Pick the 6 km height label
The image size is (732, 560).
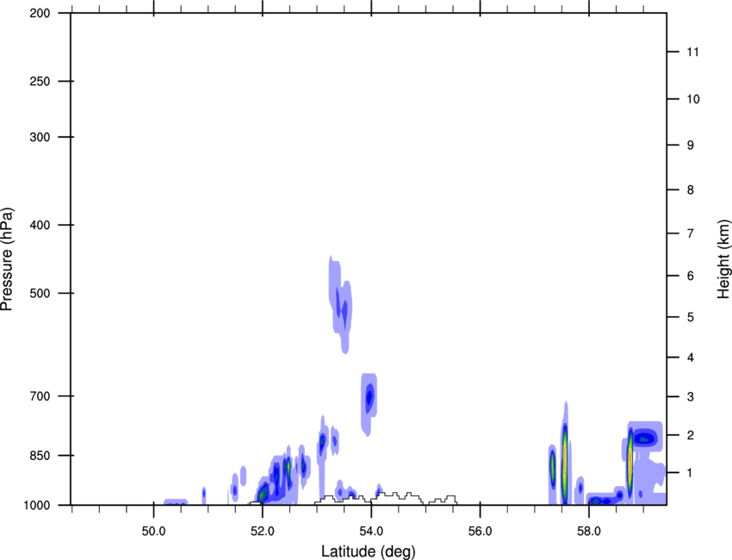pos(691,276)
